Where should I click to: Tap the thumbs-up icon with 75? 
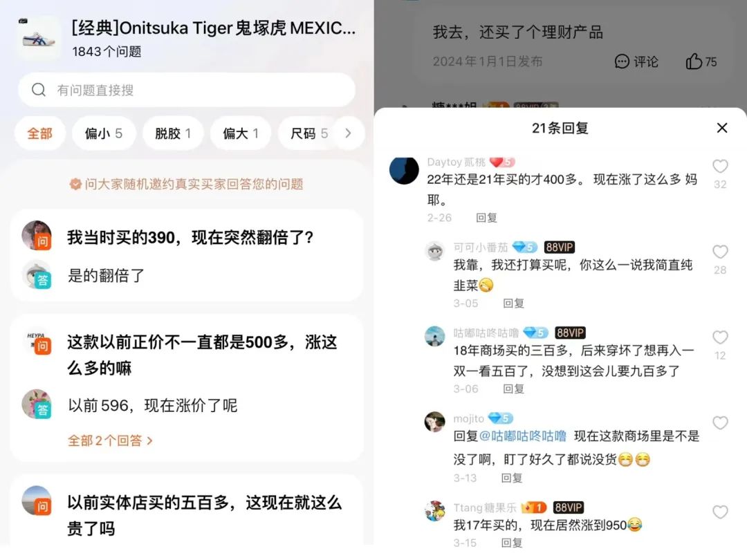(694, 62)
